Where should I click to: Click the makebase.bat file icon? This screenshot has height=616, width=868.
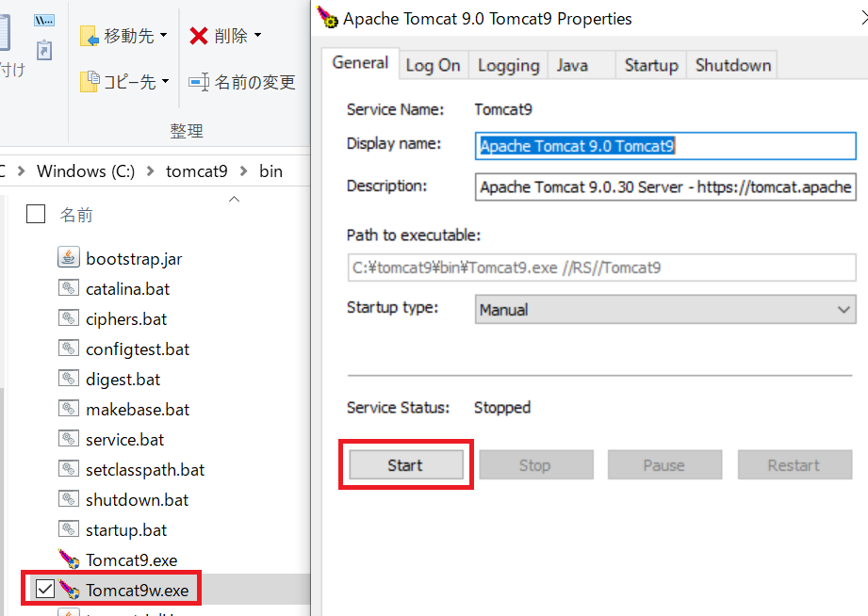click(69, 409)
